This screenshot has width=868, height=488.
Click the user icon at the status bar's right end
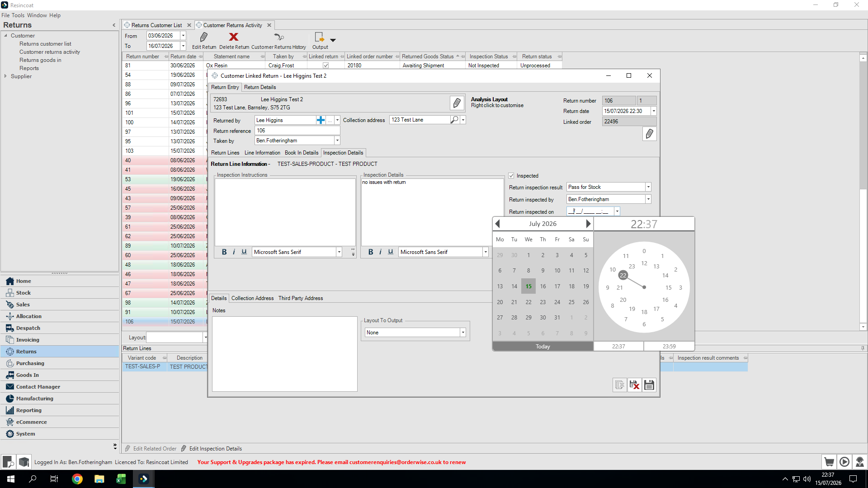(860, 462)
